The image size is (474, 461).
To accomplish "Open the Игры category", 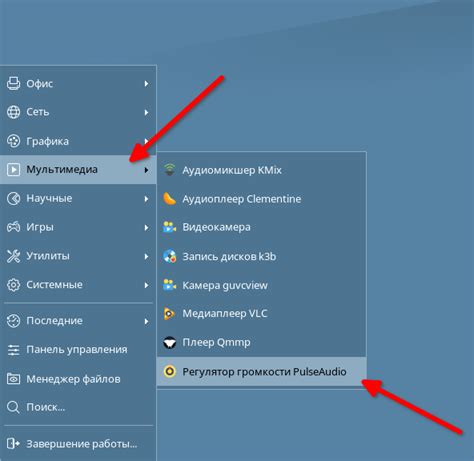I will (78, 227).
